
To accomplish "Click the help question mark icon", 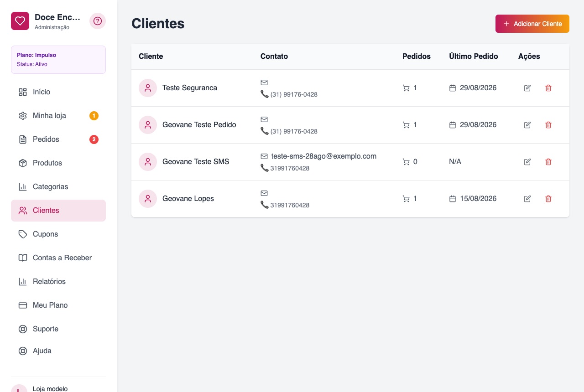I will (98, 21).
